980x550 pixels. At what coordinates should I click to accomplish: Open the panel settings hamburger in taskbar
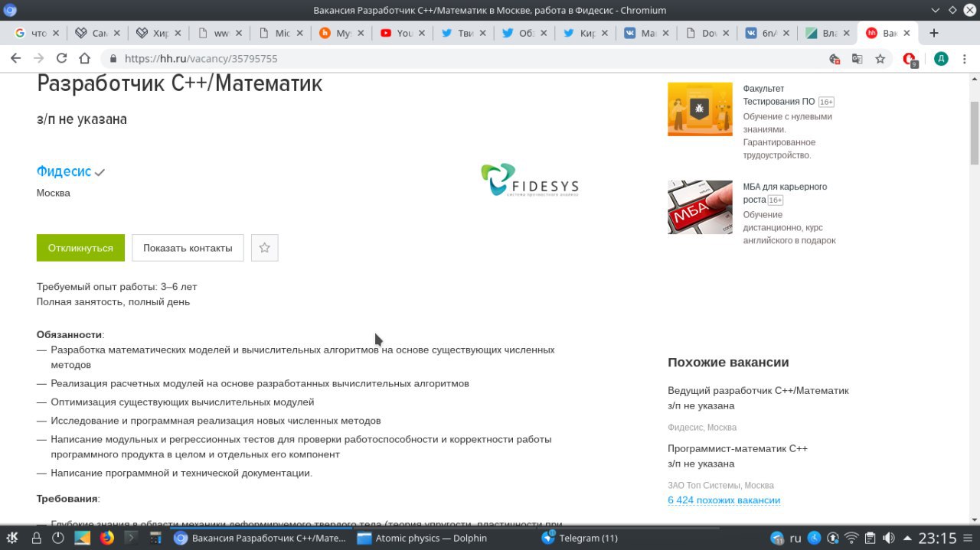(969, 538)
